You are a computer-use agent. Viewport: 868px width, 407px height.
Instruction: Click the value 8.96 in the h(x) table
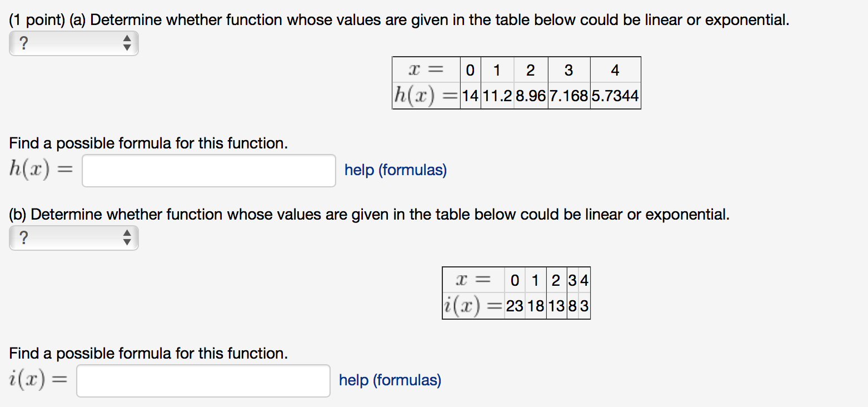530,95
